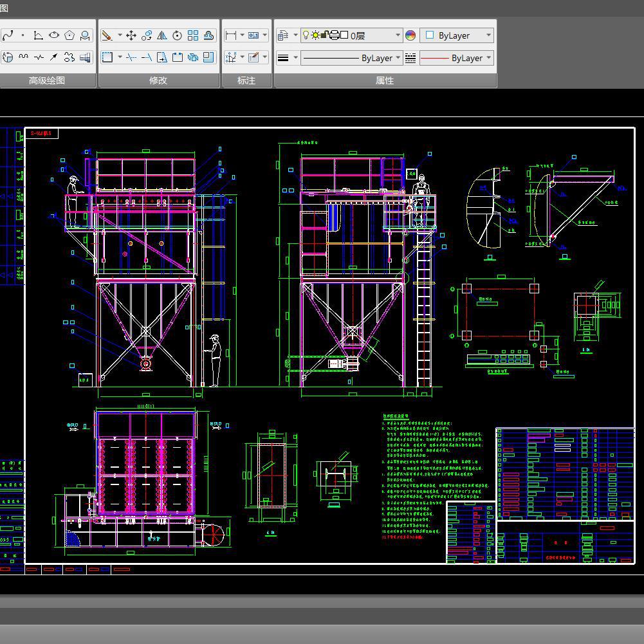
Task: Select the Move tool in Modify panel
Action: point(131,35)
